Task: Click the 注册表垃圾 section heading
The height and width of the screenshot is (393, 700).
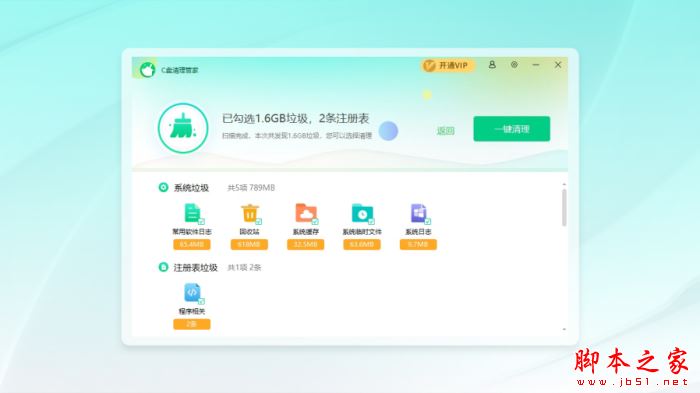Action: (196, 268)
